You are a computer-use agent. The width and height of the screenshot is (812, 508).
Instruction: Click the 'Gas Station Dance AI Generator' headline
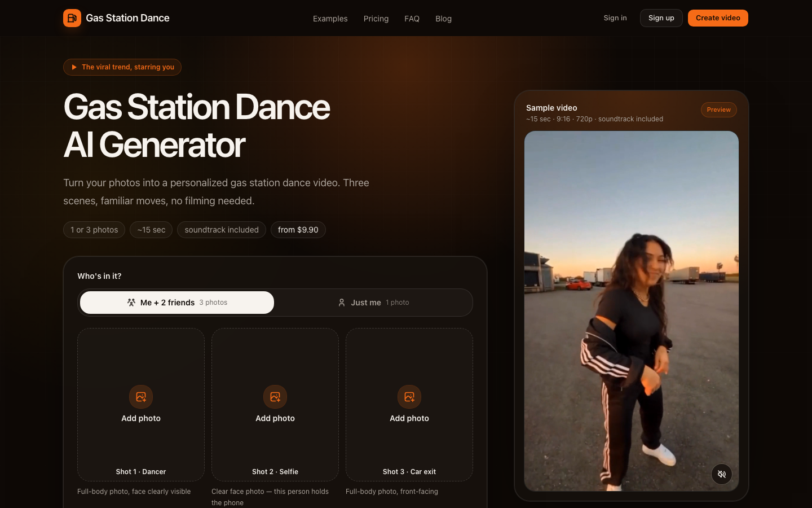click(x=197, y=126)
